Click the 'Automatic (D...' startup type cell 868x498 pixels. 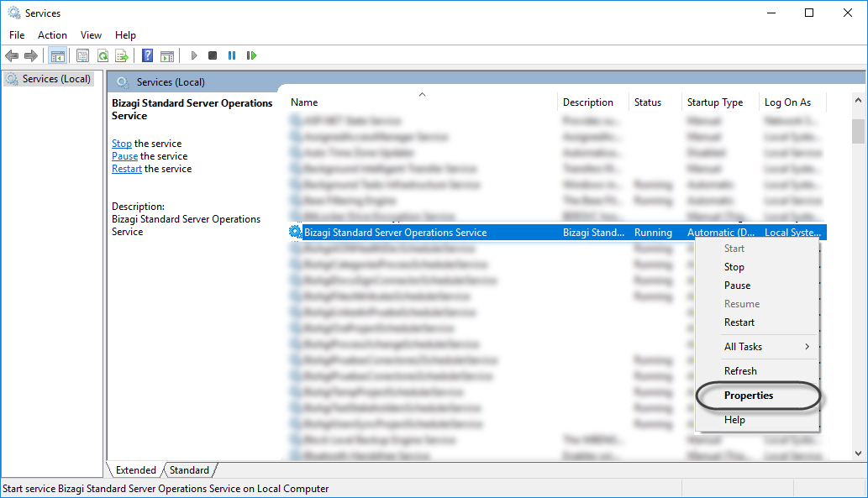tap(721, 233)
